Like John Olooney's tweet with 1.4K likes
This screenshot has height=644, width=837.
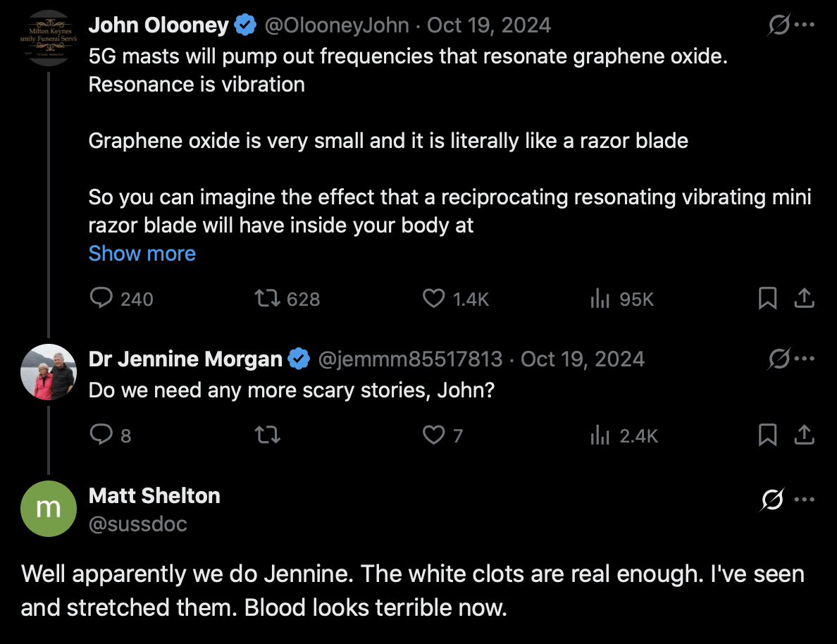433,299
